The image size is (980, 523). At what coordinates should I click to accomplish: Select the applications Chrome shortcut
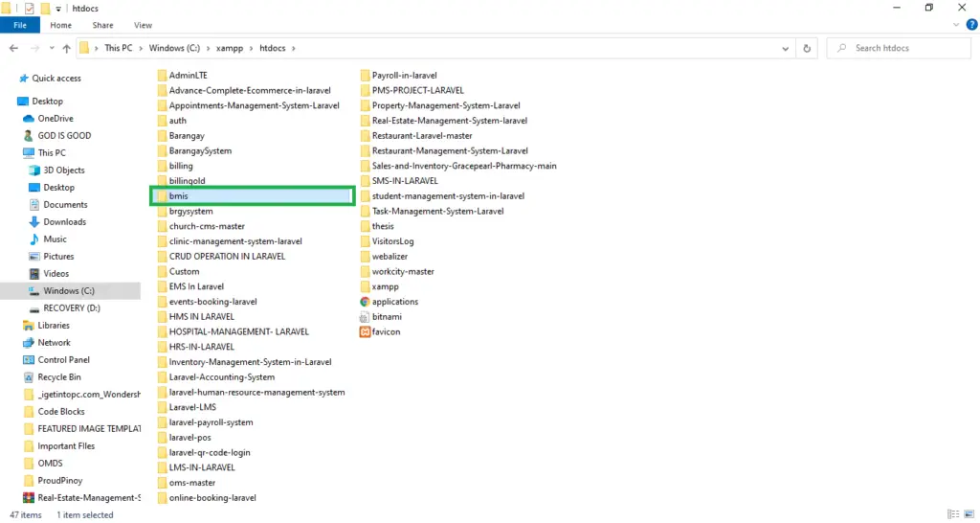[365, 302]
